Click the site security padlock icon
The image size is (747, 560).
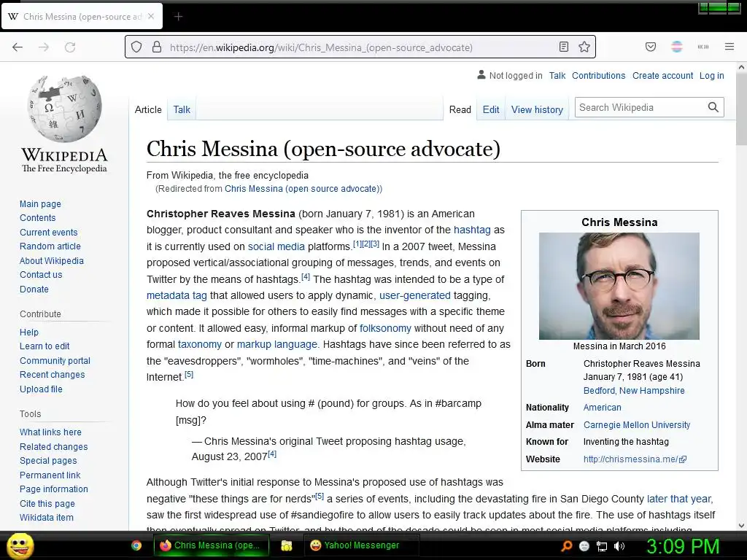pos(157,47)
